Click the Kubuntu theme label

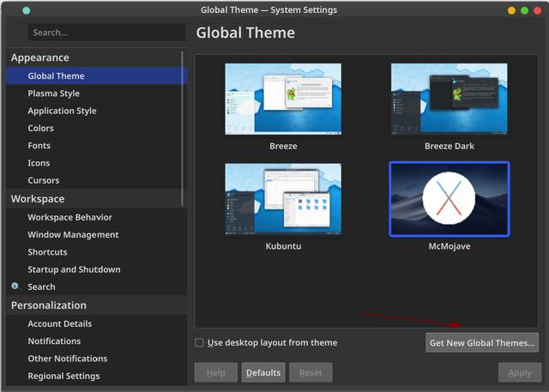[x=283, y=246]
